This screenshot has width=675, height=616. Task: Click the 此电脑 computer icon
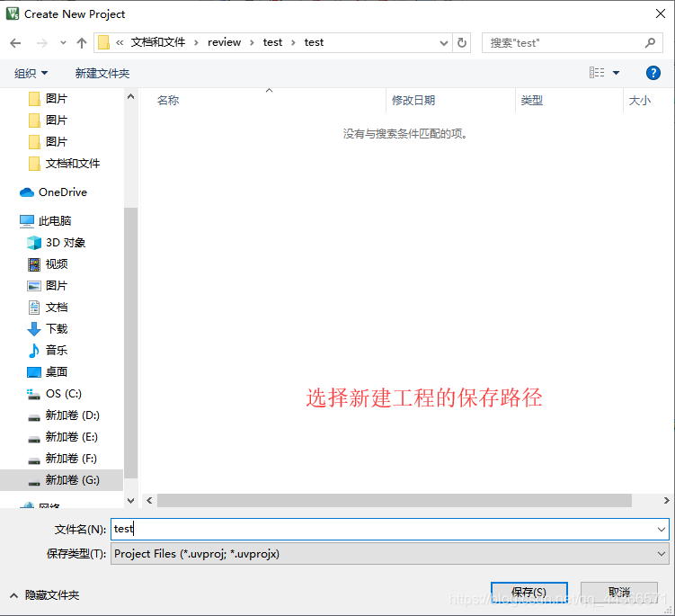click(x=27, y=221)
